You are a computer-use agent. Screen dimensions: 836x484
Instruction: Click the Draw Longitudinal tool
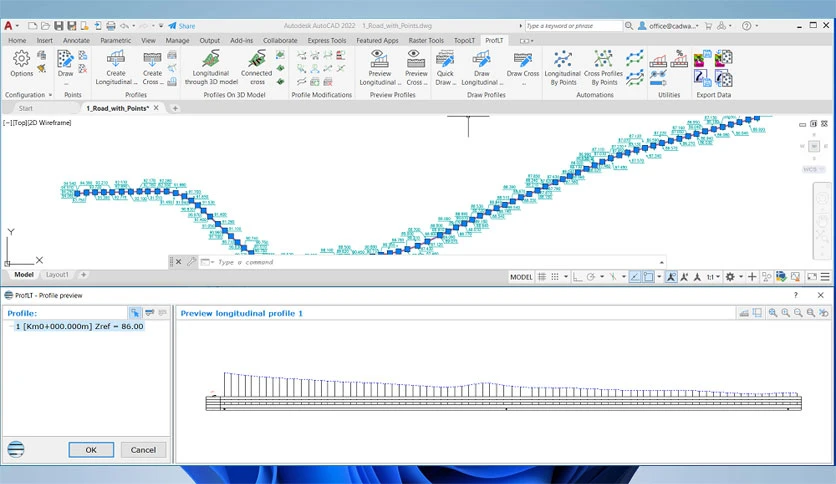481,68
